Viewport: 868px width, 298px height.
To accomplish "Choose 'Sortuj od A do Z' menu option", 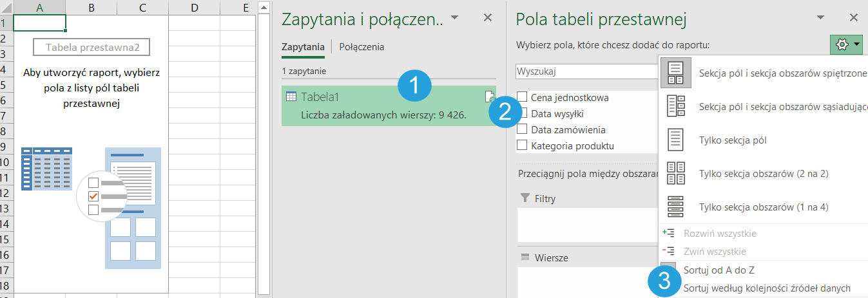I will coord(719,270).
